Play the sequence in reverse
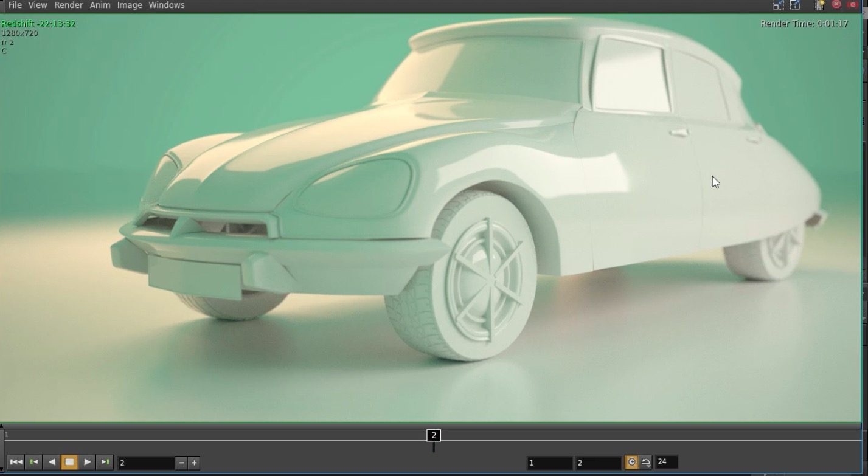The height and width of the screenshot is (476, 868). pyautogui.click(x=52, y=463)
